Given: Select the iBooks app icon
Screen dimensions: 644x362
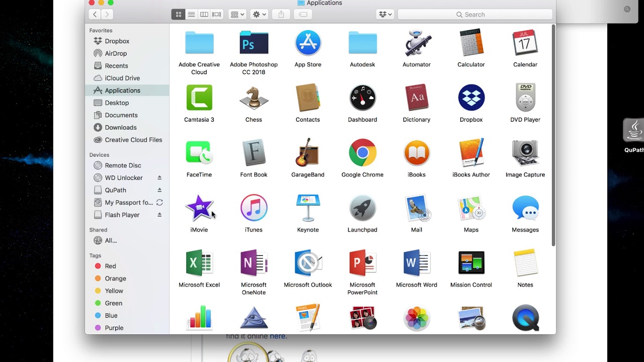Looking at the screenshot, I should (x=417, y=153).
